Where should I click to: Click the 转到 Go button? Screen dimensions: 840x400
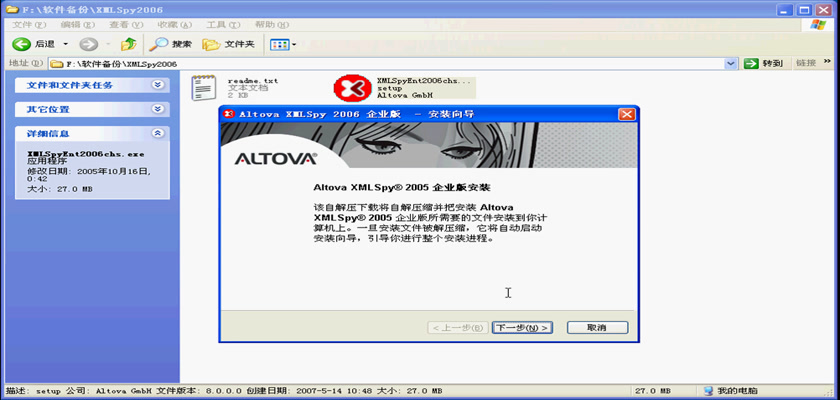pos(764,64)
